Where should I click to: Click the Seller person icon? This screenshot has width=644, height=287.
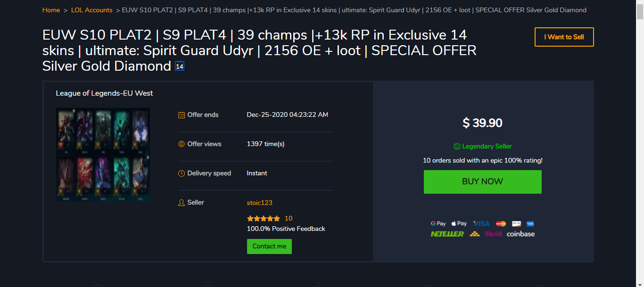click(182, 203)
